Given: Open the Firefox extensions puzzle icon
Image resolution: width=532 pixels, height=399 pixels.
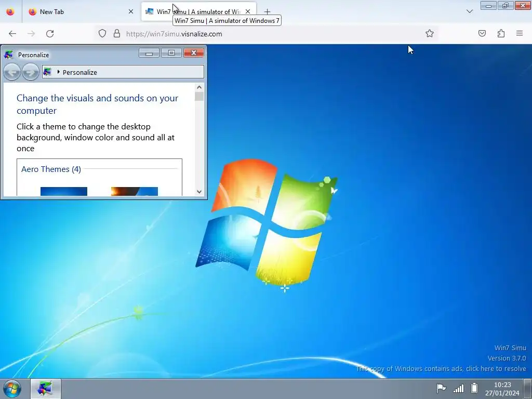Looking at the screenshot, I should 501,33.
